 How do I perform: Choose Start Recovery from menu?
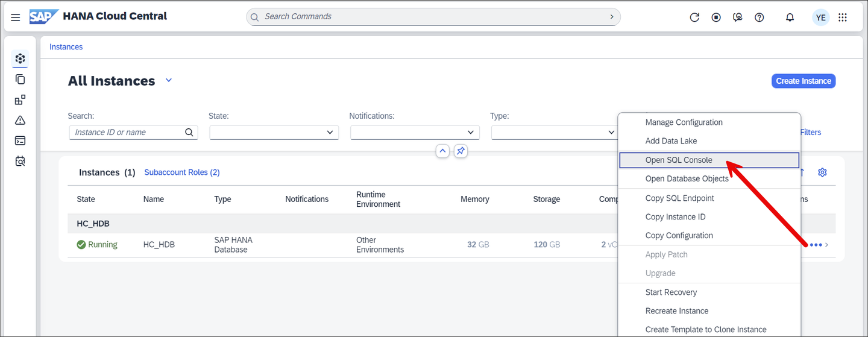(x=709, y=292)
